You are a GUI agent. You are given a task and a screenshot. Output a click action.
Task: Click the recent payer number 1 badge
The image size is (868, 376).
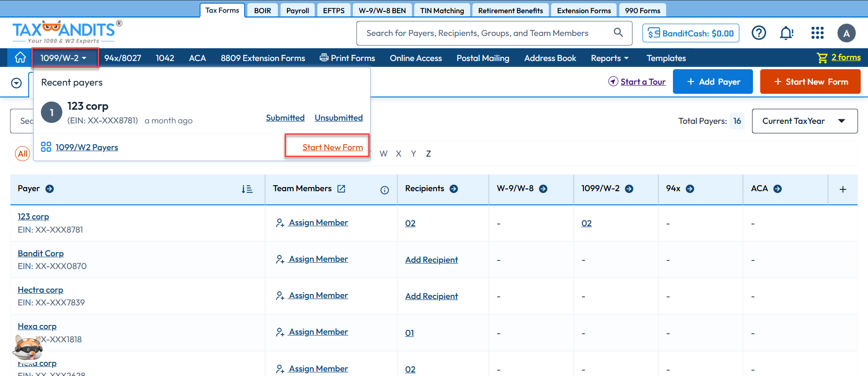click(51, 112)
